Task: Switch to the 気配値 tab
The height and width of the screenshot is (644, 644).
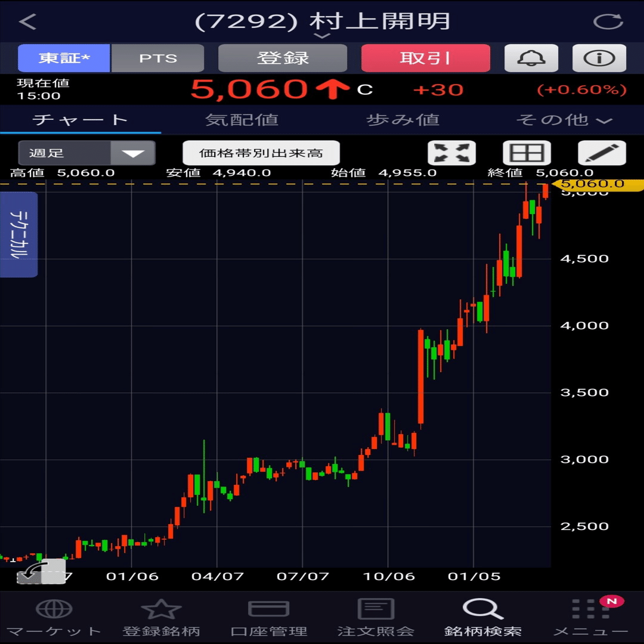Action: click(x=241, y=119)
